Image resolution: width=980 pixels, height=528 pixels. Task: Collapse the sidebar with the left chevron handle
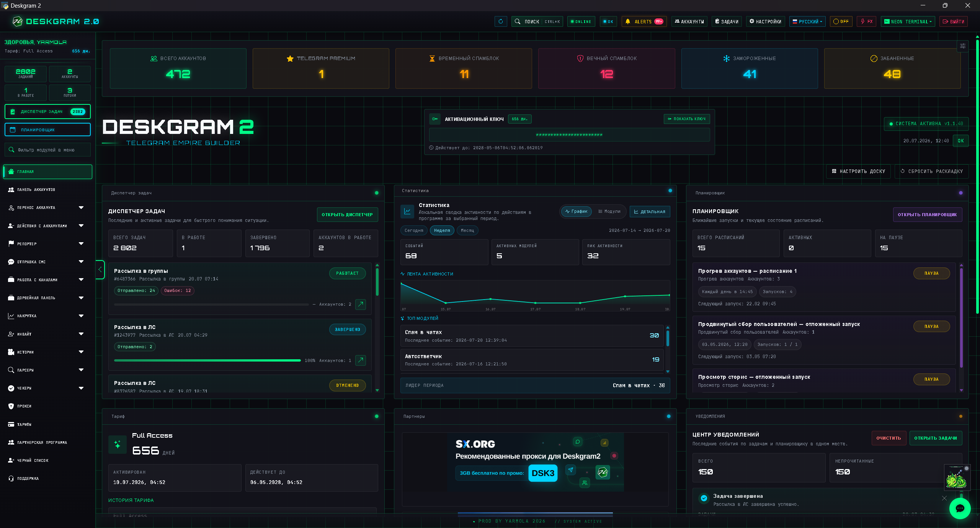100,270
